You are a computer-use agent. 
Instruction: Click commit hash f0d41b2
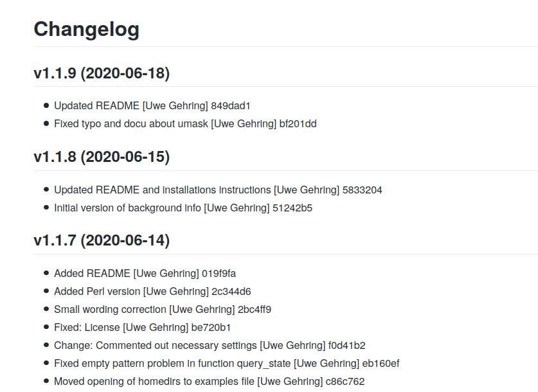pos(346,345)
